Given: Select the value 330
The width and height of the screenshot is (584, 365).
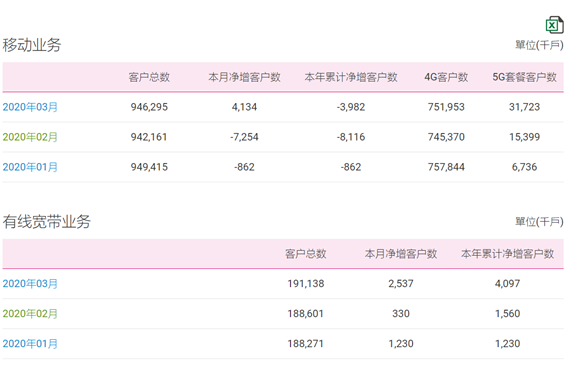Looking at the screenshot, I should pyautogui.click(x=401, y=314).
